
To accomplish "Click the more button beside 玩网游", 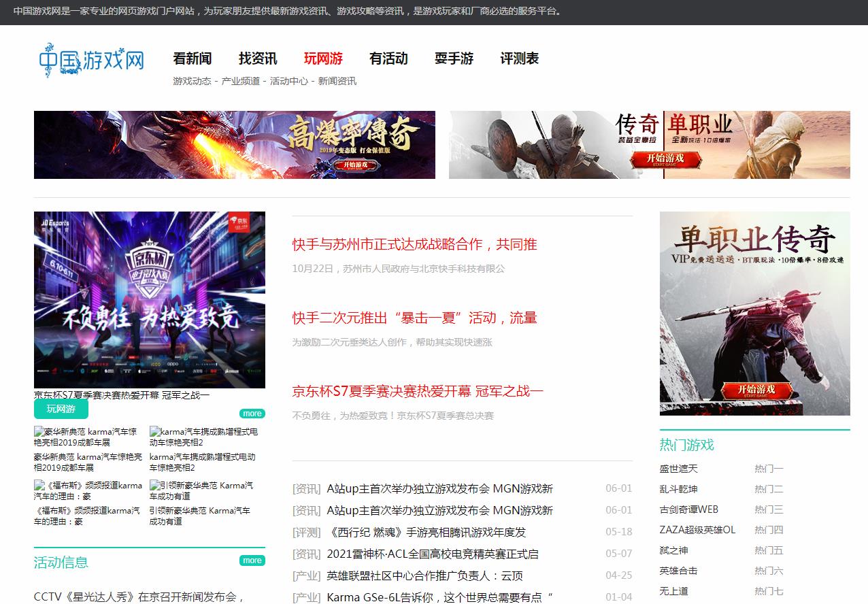I will (252, 414).
